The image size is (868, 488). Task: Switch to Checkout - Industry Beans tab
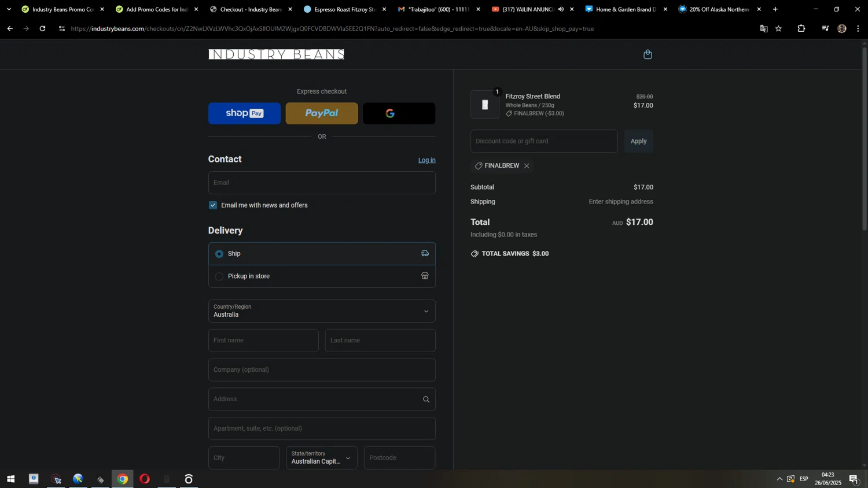[251, 9]
